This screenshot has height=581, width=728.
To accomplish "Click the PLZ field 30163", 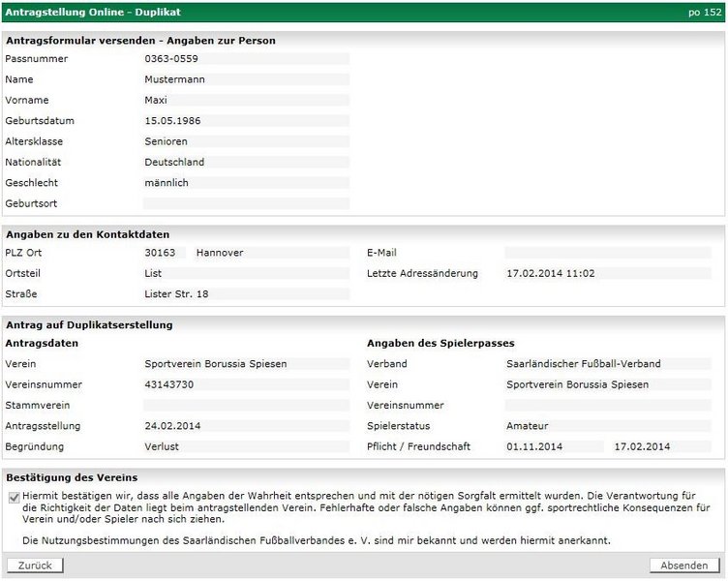I will (x=165, y=253).
